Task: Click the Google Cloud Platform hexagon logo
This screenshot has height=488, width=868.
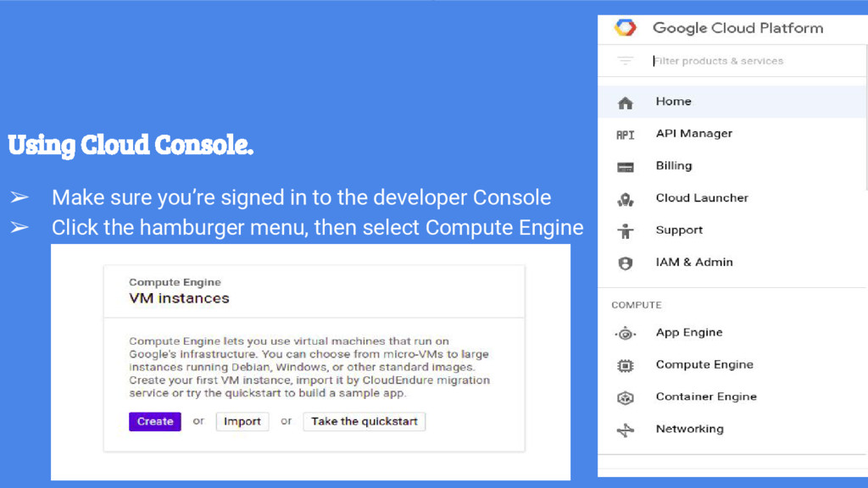Action: click(x=625, y=28)
